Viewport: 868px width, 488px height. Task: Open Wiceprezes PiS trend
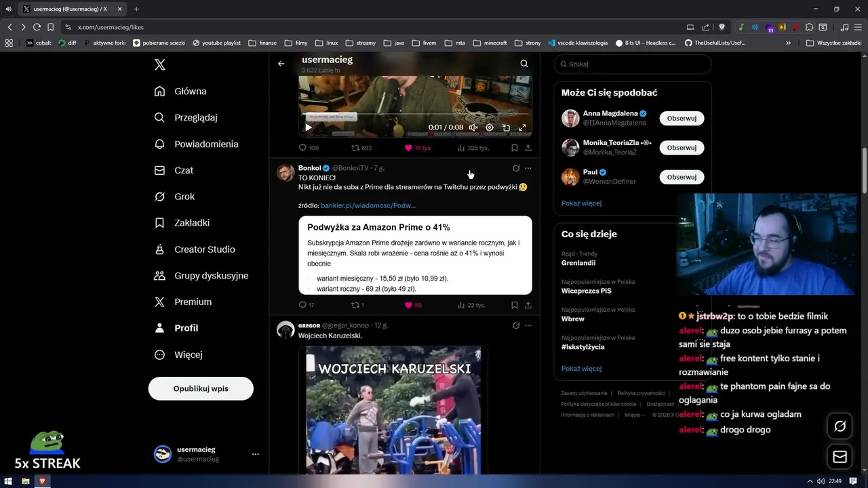point(586,291)
